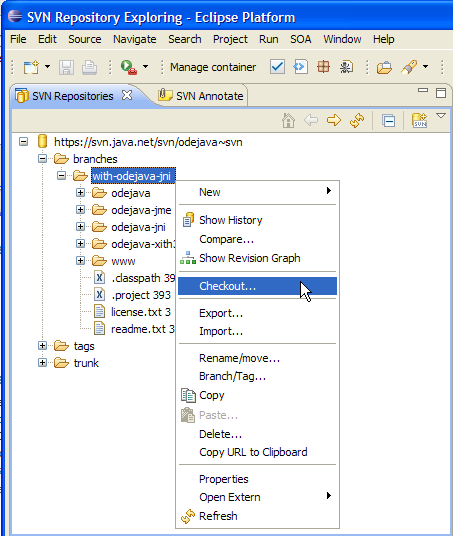
Task: Choose Branch/Tag... from context menu
Action: [257, 376]
